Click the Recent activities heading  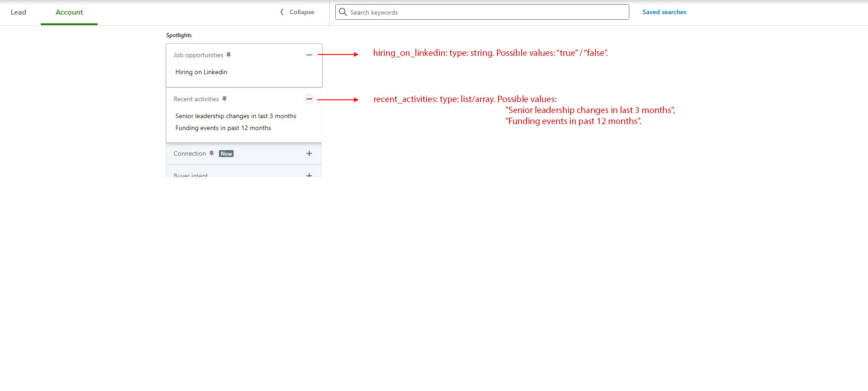point(196,99)
